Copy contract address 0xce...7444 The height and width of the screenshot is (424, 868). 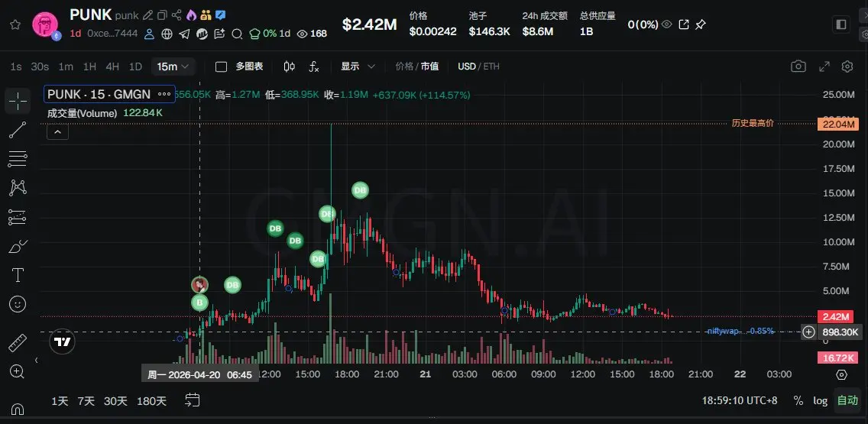pos(112,34)
